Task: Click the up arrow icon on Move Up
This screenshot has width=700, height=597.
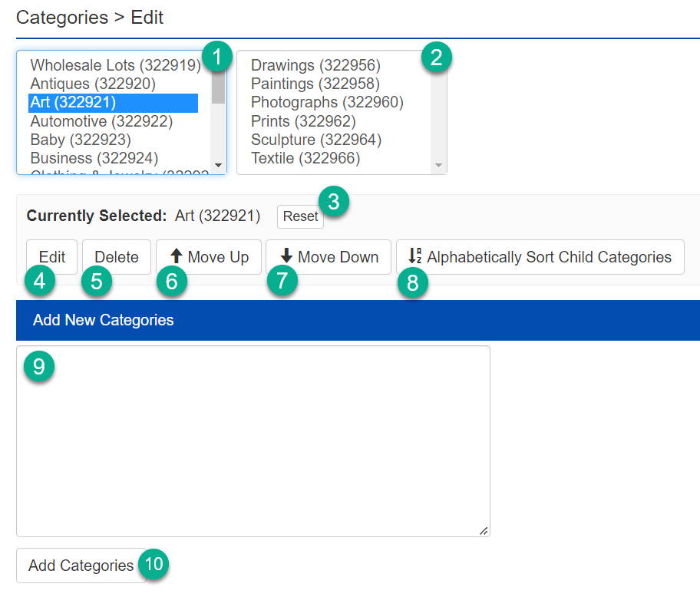Action: tap(176, 257)
